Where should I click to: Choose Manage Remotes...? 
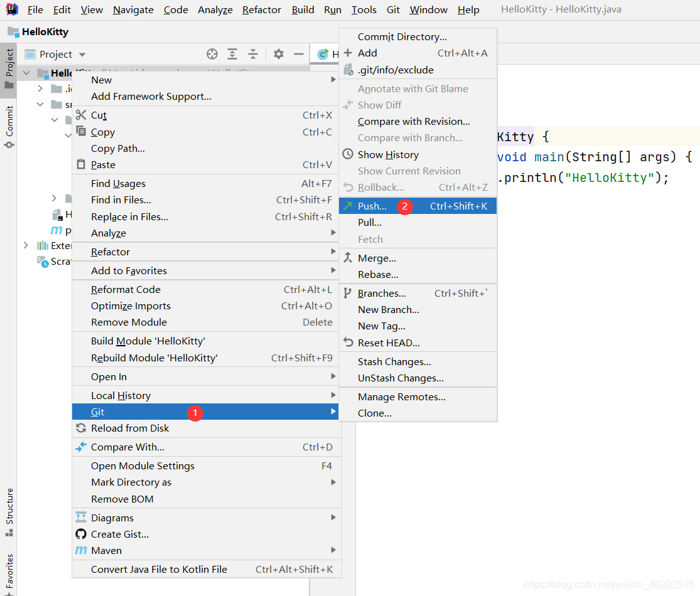point(418,397)
